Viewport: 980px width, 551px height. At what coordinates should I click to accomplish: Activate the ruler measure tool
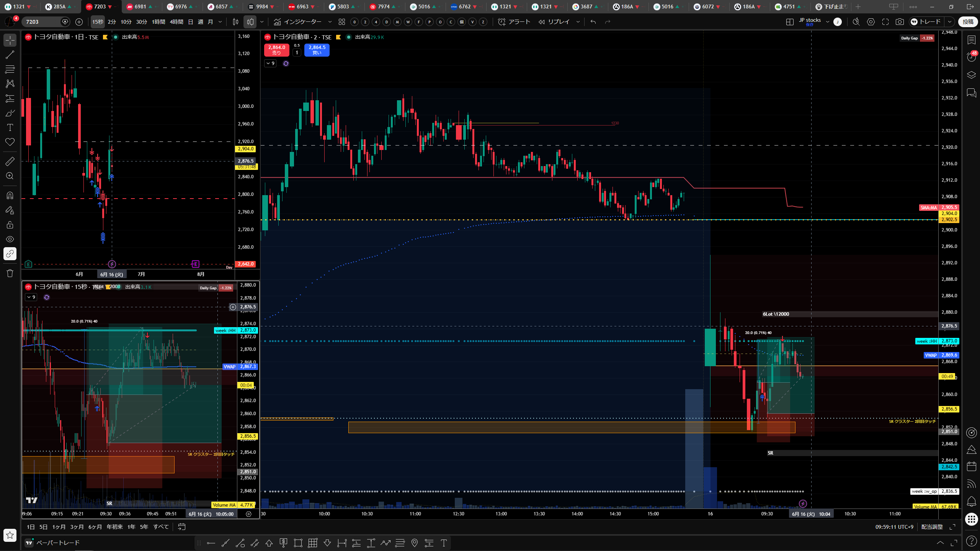click(10, 161)
